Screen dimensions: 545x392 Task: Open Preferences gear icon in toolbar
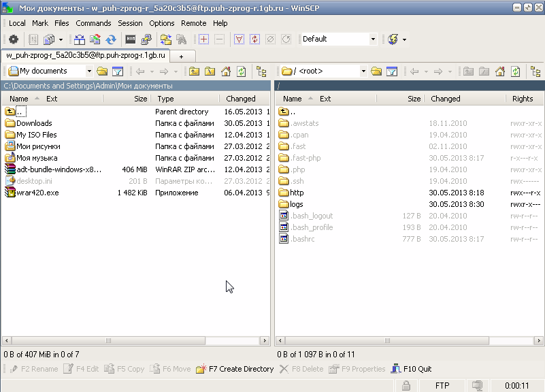coord(14,39)
